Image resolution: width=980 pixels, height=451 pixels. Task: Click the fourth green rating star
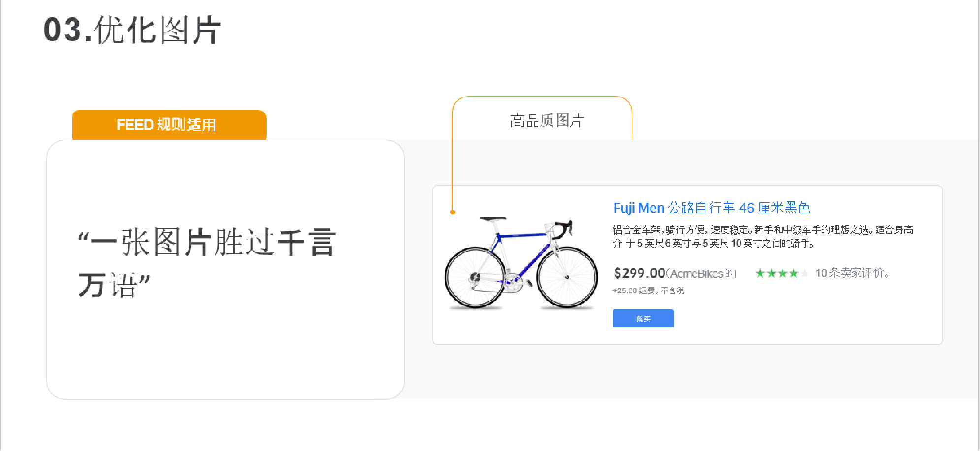click(794, 273)
